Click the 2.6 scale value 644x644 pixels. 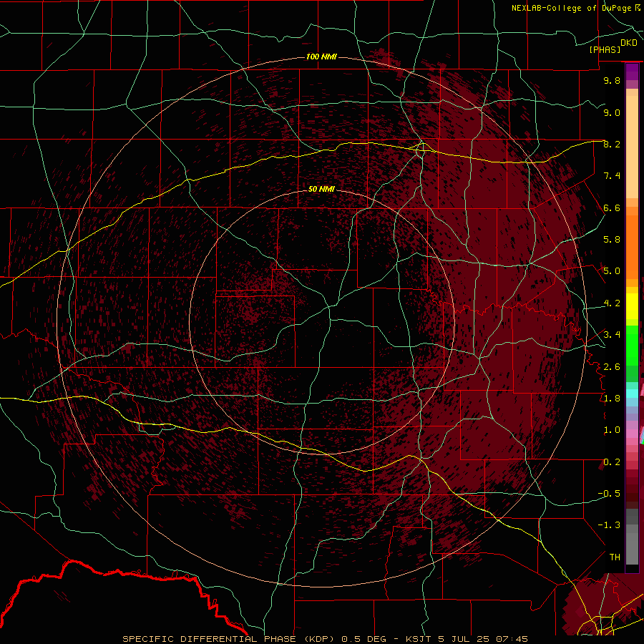coord(612,367)
